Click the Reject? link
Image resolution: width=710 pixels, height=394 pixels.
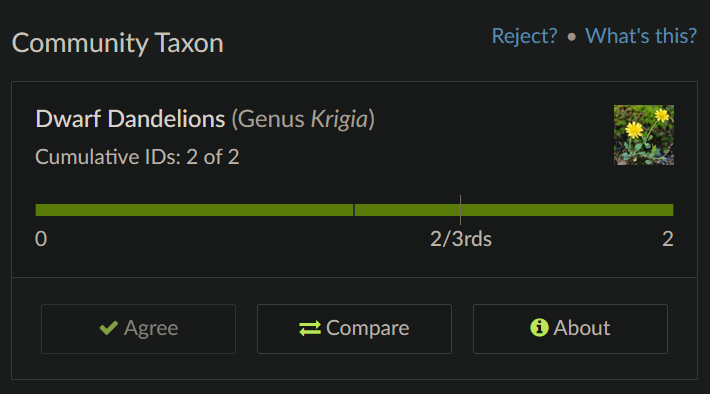point(524,36)
